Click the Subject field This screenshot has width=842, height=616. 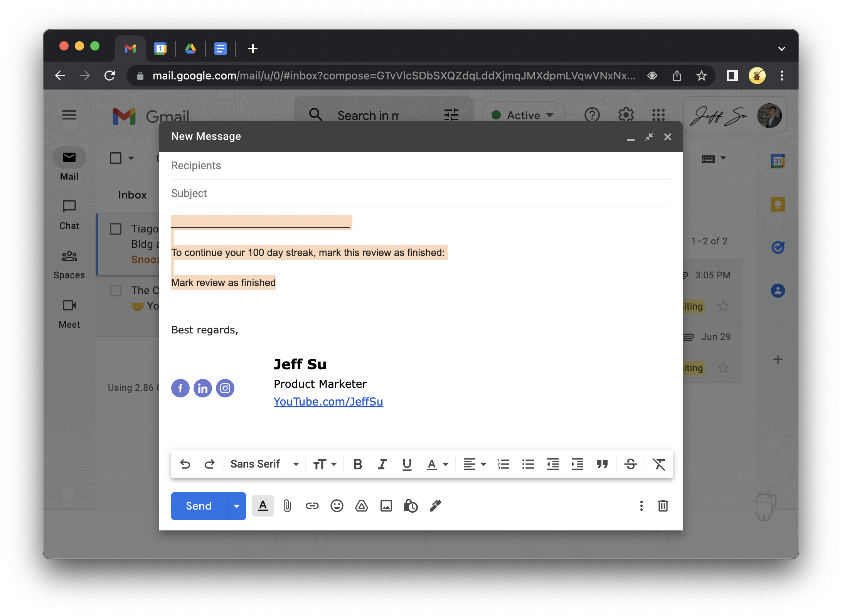pyautogui.click(x=421, y=194)
